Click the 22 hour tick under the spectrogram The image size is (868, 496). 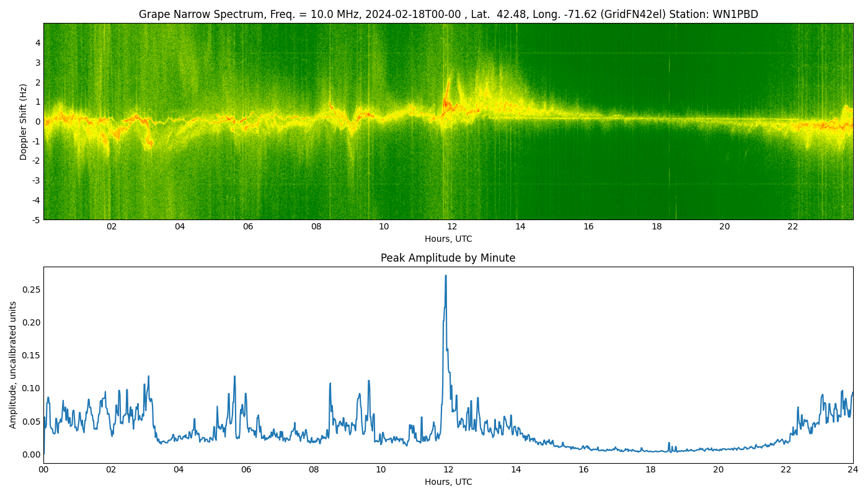(792, 227)
